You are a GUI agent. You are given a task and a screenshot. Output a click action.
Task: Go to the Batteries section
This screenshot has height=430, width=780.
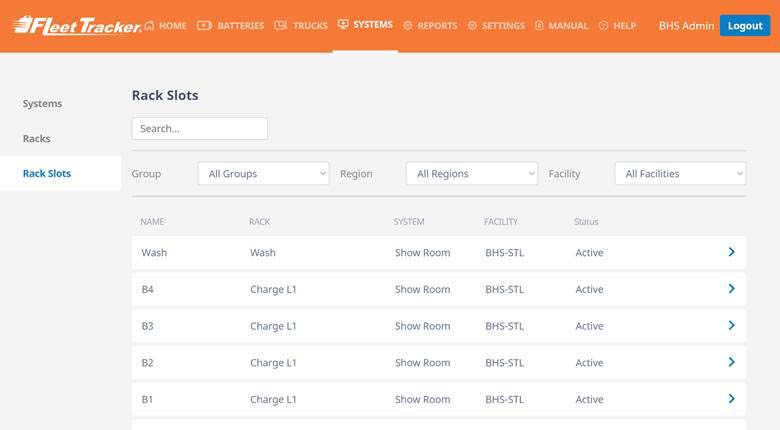click(231, 26)
